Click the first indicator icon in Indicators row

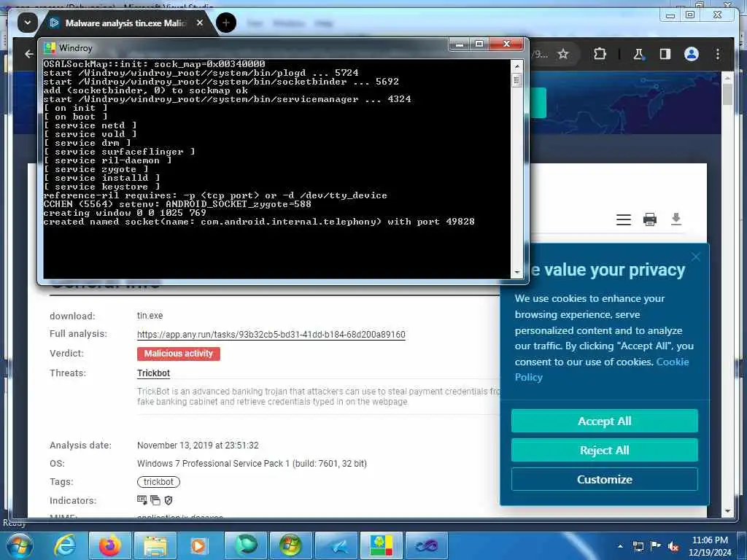click(x=142, y=500)
